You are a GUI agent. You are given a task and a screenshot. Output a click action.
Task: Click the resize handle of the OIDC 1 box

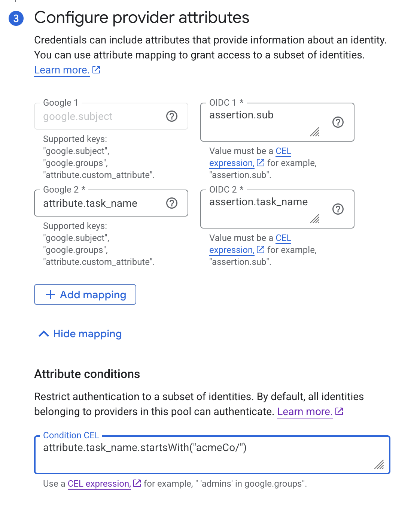pos(316,132)
